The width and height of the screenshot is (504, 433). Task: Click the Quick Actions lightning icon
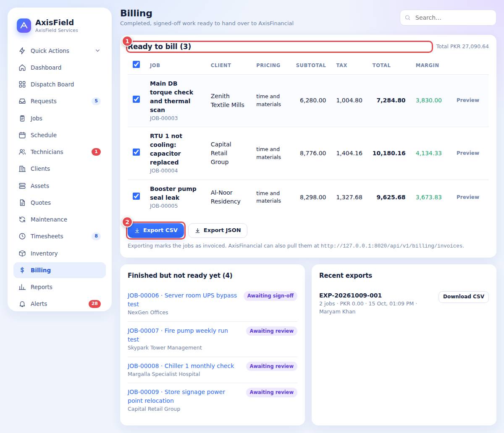(22, 51)
